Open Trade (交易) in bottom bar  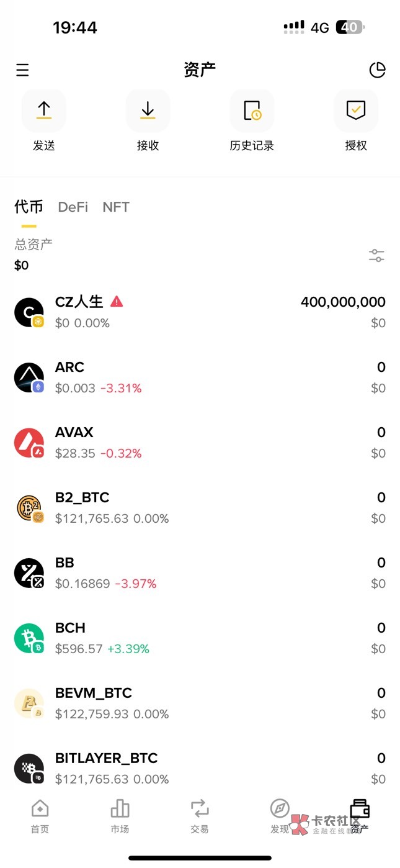point(200,816)
